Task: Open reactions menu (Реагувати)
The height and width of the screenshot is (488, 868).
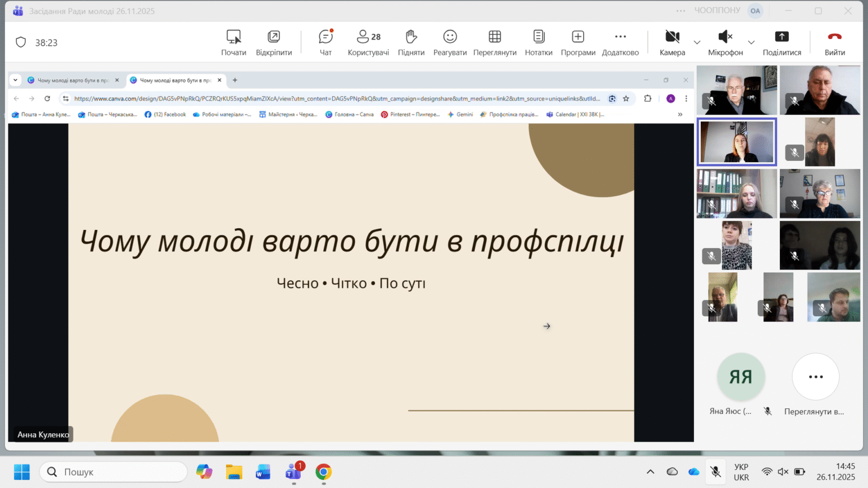Action: [450, 42]
